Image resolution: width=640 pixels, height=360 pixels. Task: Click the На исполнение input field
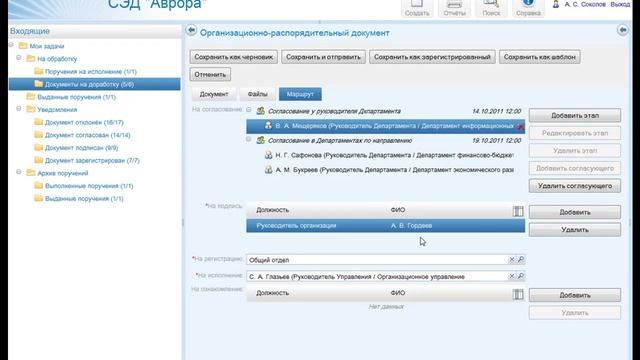(377, 276)
